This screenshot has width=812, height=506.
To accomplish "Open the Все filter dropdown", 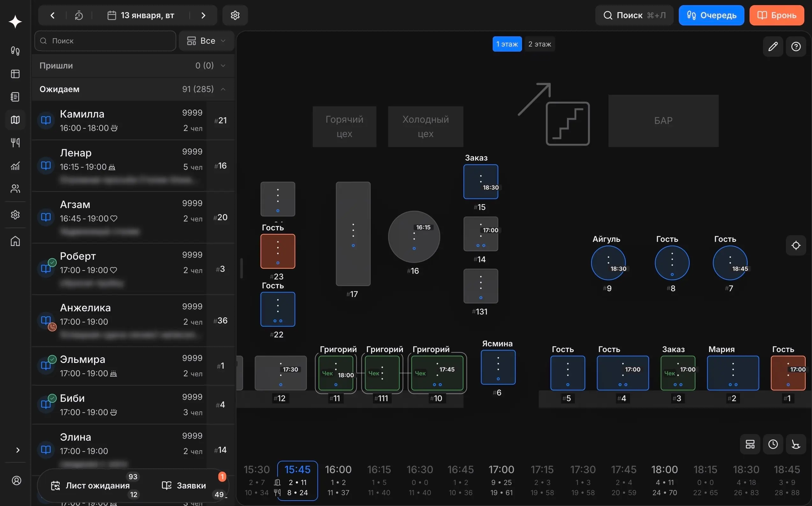I will (206, 41).
